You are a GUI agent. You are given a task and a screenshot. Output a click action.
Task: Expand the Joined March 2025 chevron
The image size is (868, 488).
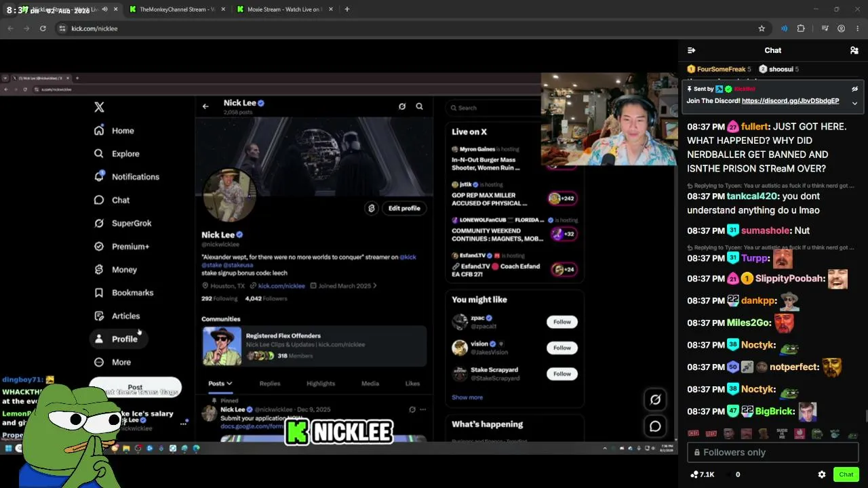(374, 286)
